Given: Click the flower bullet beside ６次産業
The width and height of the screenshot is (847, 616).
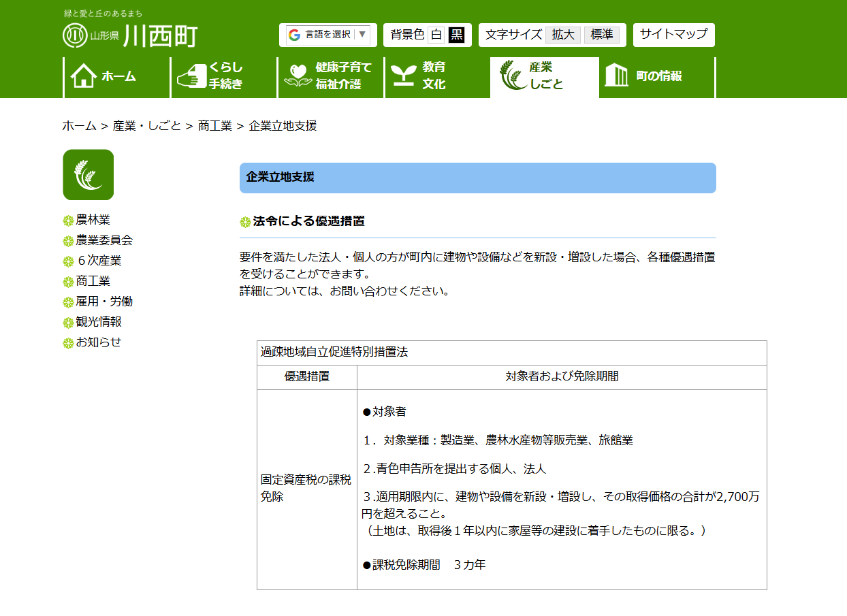Looking at the screenshot, I should pyautogui.click(x=68, y=261).
